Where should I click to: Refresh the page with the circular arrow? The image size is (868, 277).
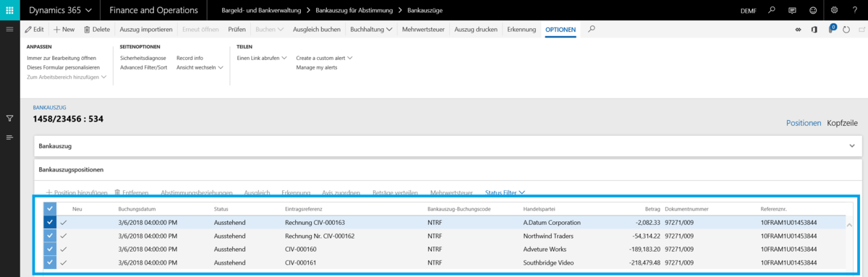847,29
